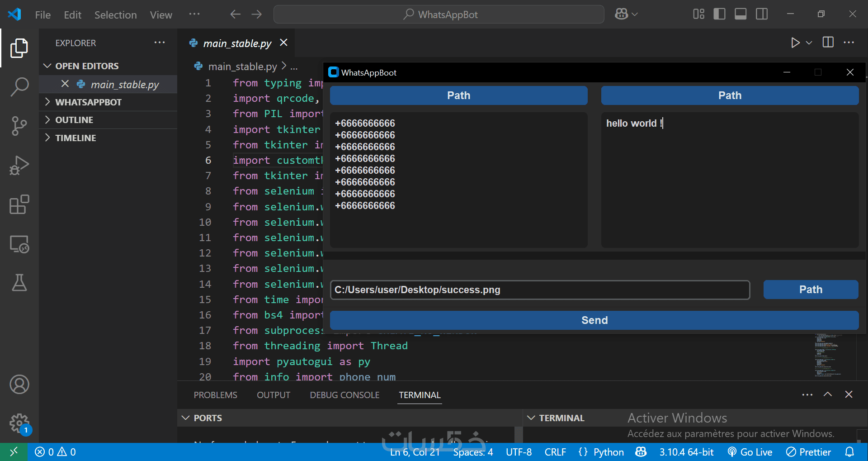The height and width of the screenshot is (461, 868).
Task: Click Path button above phone numbers list
Action: (458, 95)
